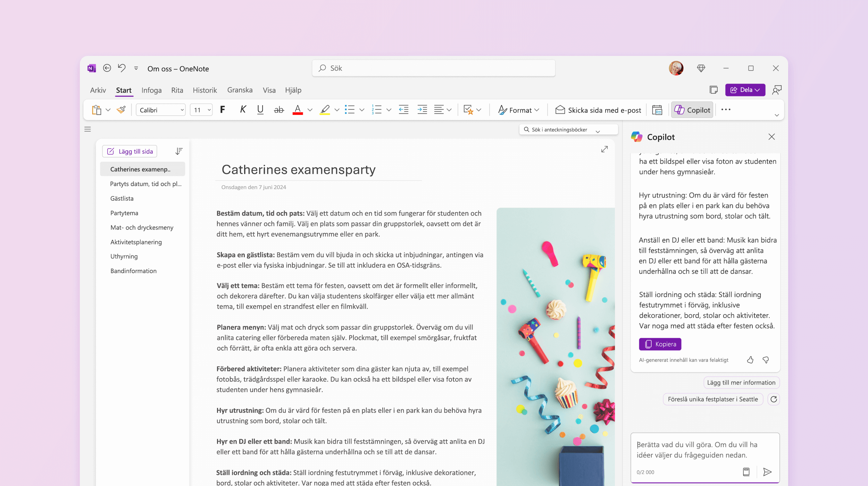Select the Start ribbon tab
This screenshot has height=486, width=868.
pyautogui.click(x=123, y=90)
